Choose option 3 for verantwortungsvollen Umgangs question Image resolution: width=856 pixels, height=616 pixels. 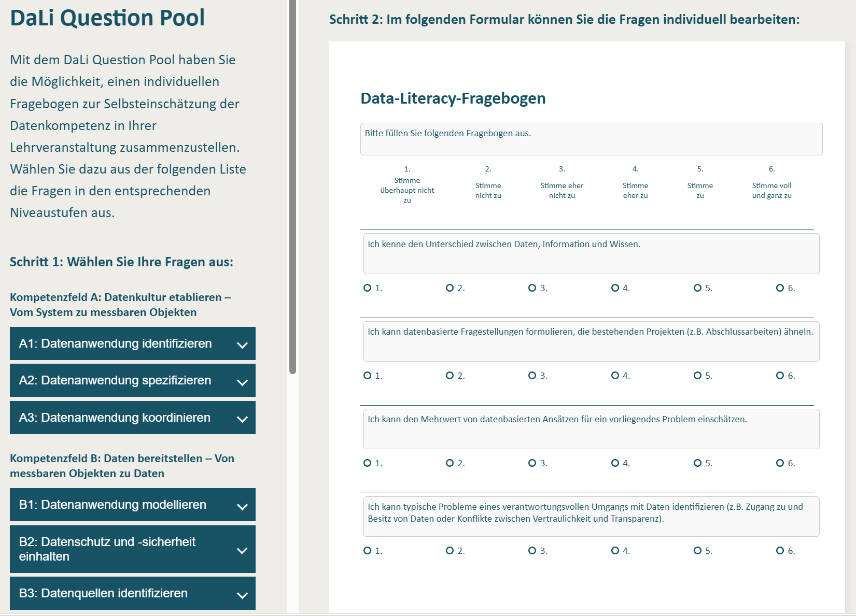click(x=532, y=551)
